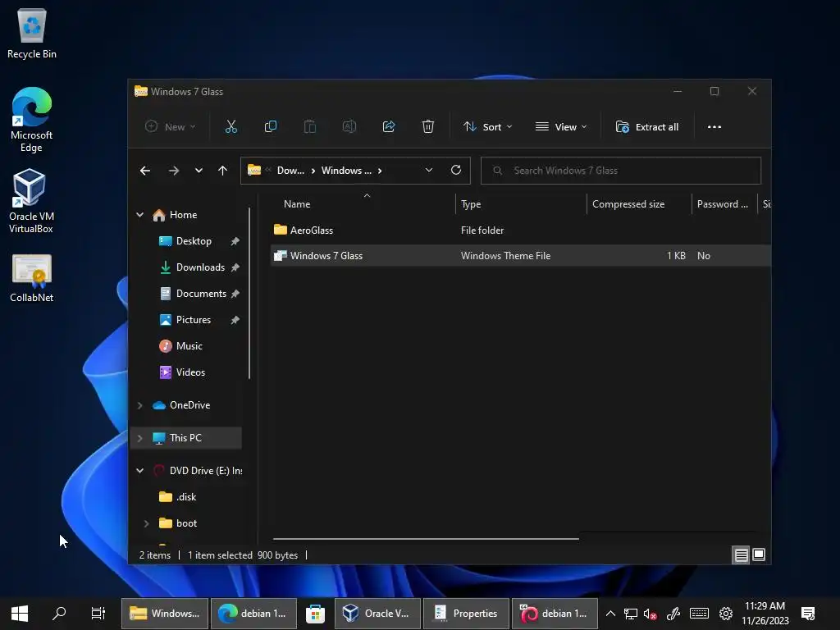Click the horizontal scrollbar in file list
The height and width of the screenshot is (630, 840).
coord(426,538)
